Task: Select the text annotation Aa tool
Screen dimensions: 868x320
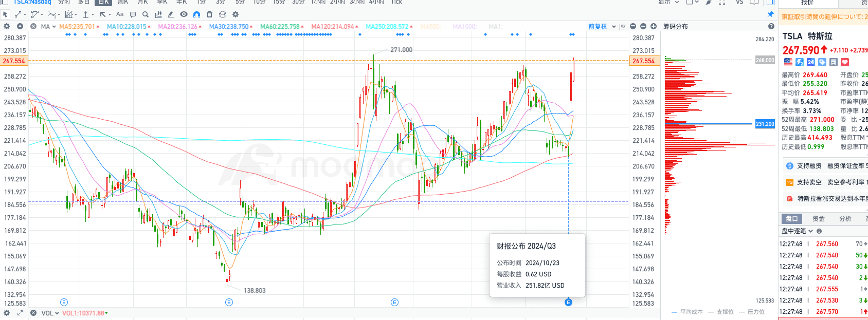Action: pos(120,14)
